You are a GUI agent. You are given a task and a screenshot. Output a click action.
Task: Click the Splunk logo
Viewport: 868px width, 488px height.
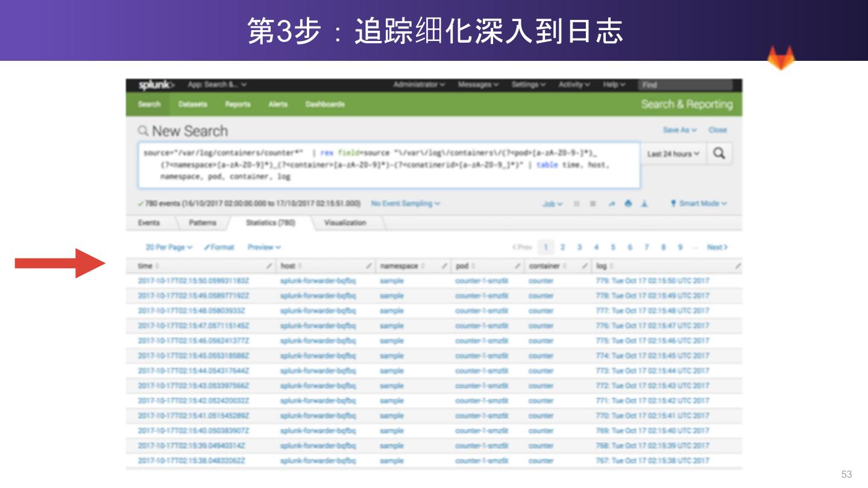click(x=156, y=85)
